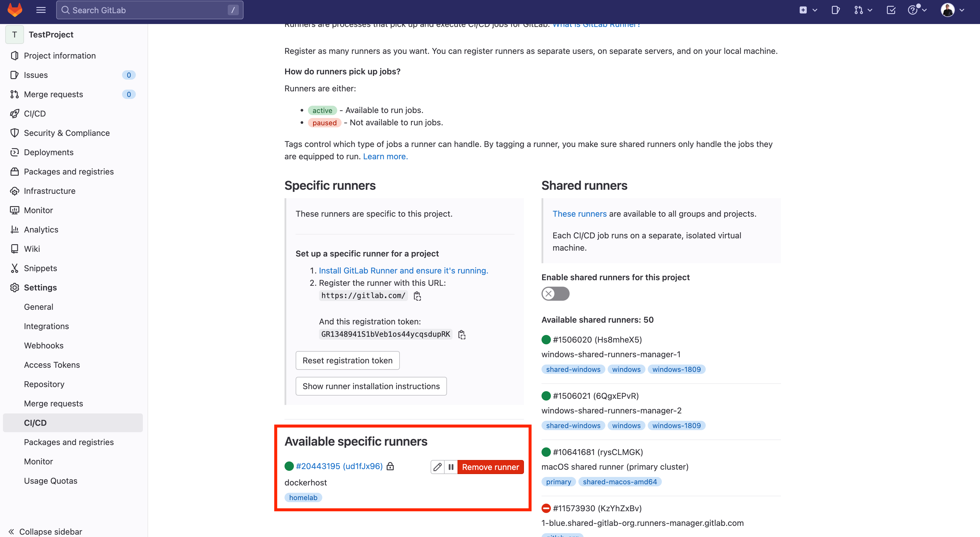Click the GitLab fox logo
Screen dimensions: 980x537
tap(15, 10)
